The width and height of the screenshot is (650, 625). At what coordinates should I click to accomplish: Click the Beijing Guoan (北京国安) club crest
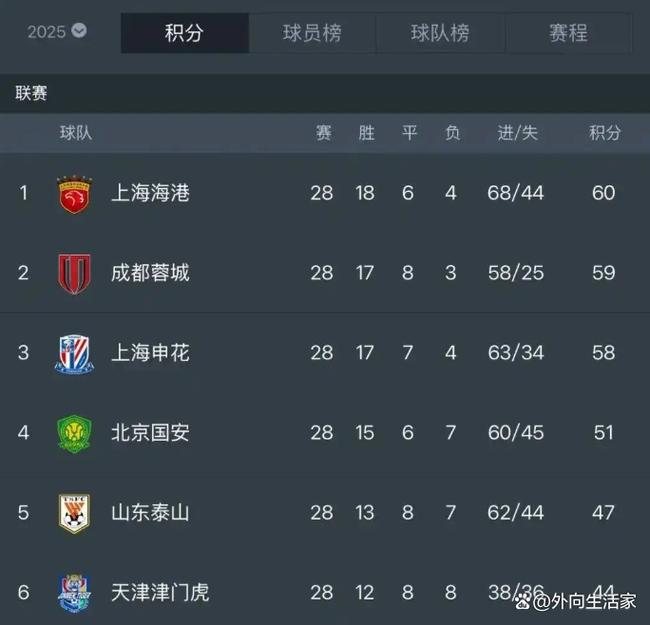click(74, 433)
